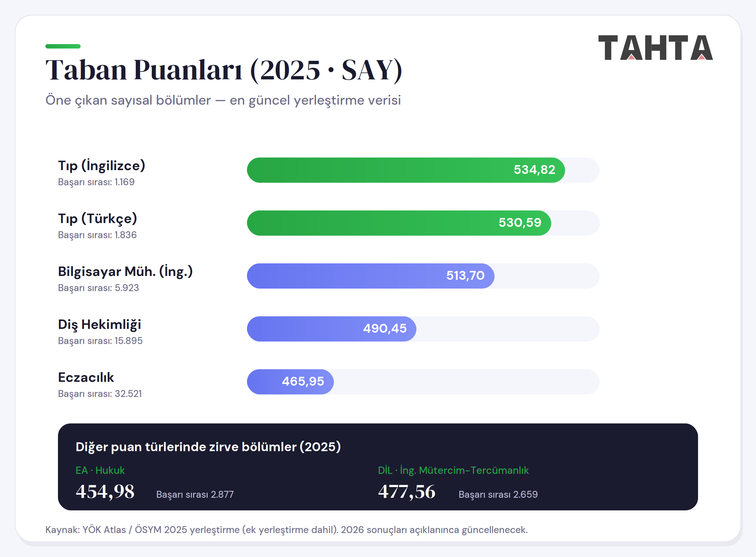Click the Eczacılık 465,95 bar
Image resolution: width=756 pixels, height=557 pixels.
pos(290,382)
